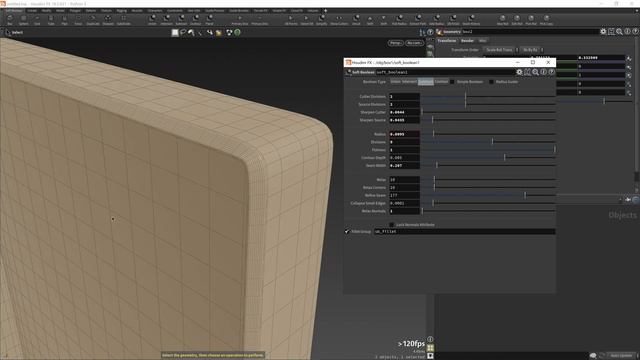The width and height of the screenshot is (640, 360).
Task: Click the Relax Corners value field
Action: click(404, 188)
